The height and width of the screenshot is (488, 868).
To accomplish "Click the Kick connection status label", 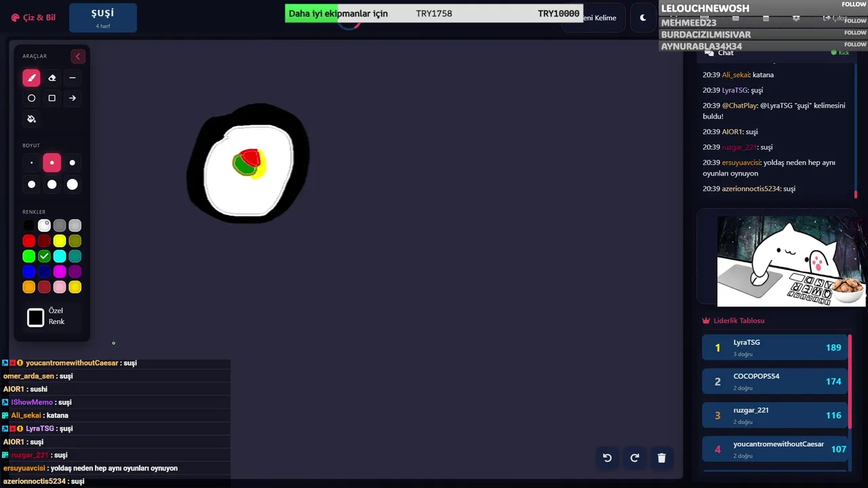I will [x=840, y=52].
